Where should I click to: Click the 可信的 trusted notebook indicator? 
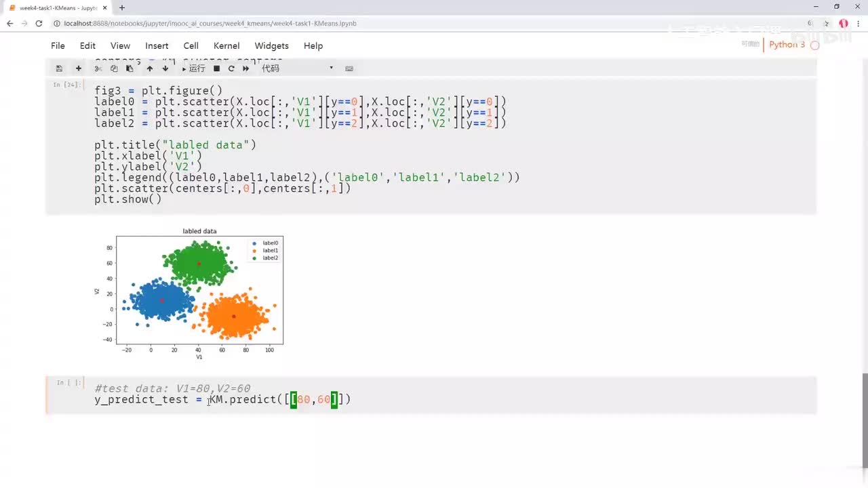(750, 44)
